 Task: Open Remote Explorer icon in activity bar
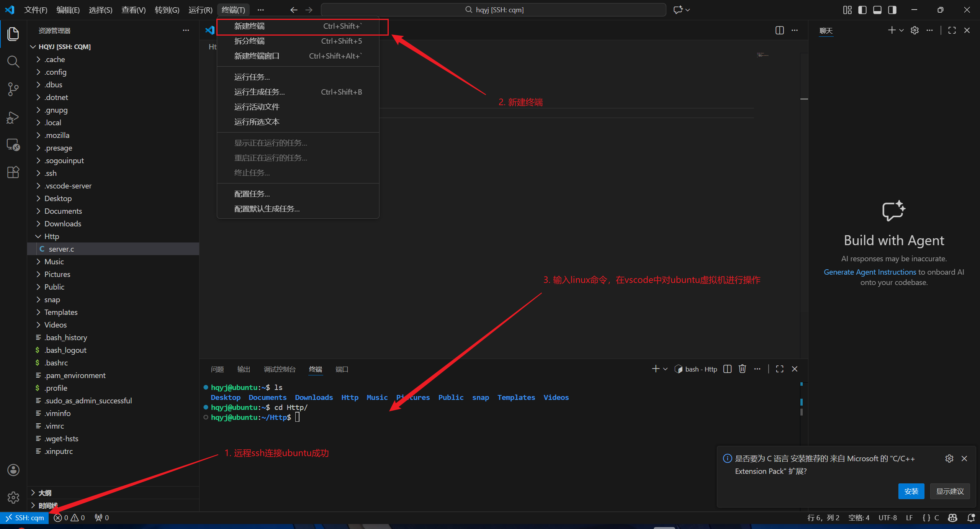click(x=13, y=145)
